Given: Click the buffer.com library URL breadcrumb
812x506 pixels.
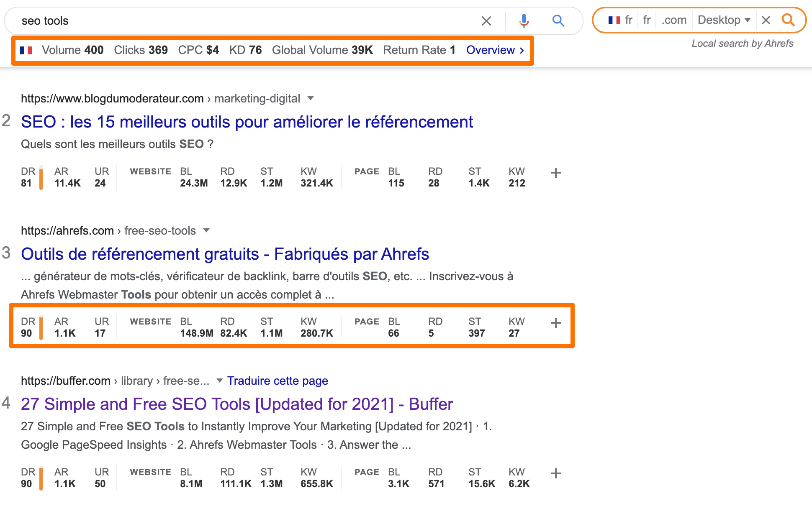Looking at the screenshot, I should (x=115, y=381).
